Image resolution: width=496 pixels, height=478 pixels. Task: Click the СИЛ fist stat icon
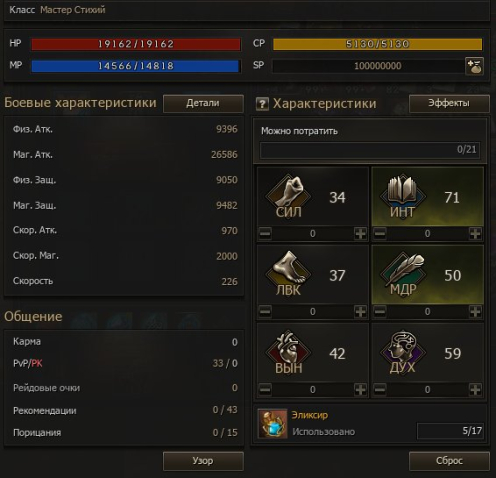click(289, 197)
